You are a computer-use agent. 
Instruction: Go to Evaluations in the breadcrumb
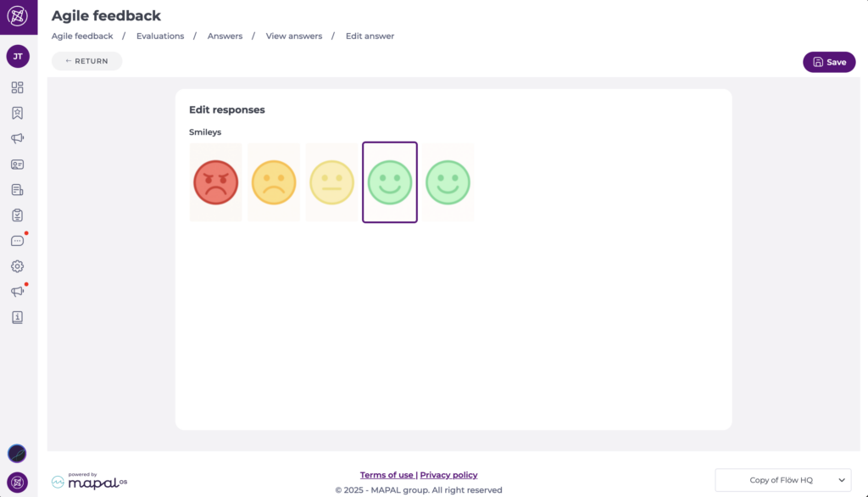(x=160, y=36)
